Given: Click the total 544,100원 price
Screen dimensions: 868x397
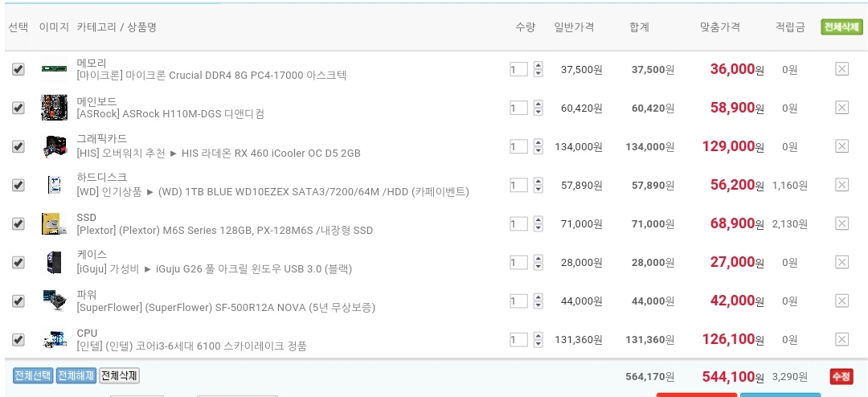Looking at the screenshot, I should [733, 377].
